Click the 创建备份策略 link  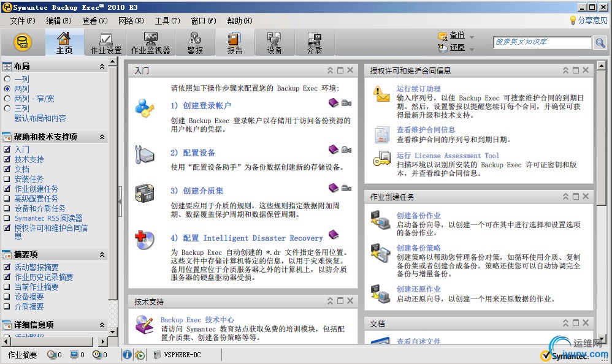[418, 248]
